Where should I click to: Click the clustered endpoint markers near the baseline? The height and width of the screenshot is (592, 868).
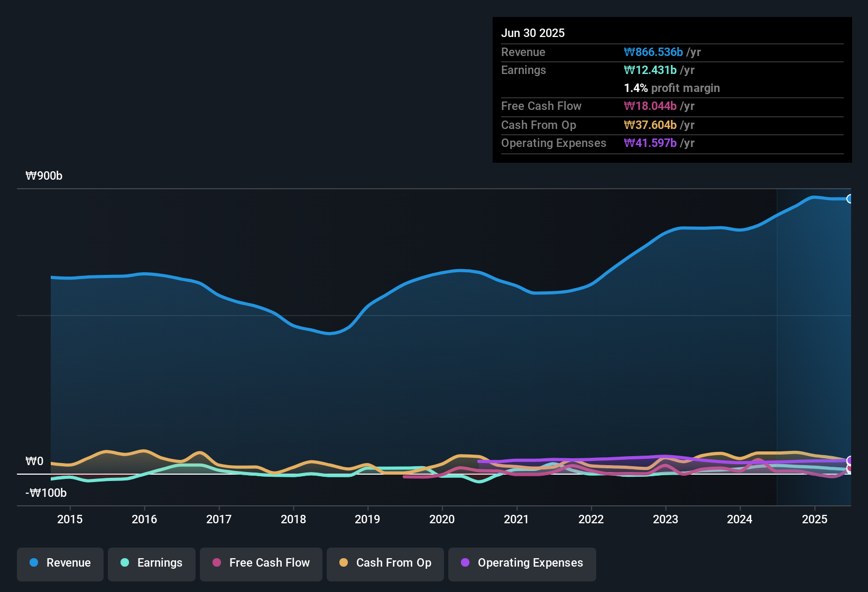tap(850, 465)
